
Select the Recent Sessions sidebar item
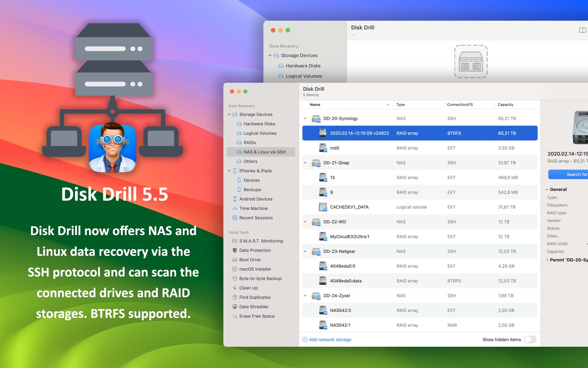(256, 218)
